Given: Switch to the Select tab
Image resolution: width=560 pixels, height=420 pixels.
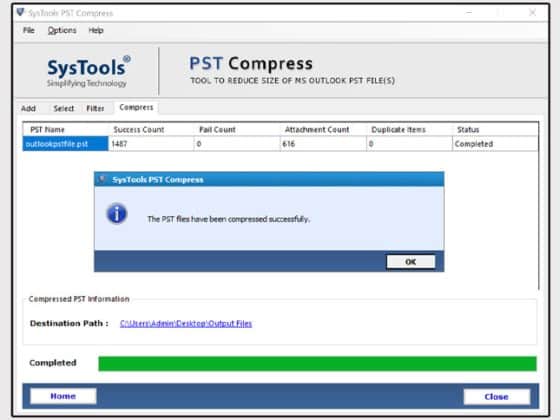Looking at the screenshot, I should pos(64,108).
